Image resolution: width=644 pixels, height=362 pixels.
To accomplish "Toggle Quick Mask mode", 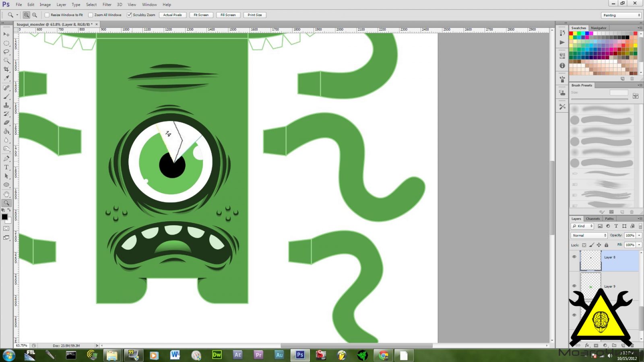I will point(6,228).
